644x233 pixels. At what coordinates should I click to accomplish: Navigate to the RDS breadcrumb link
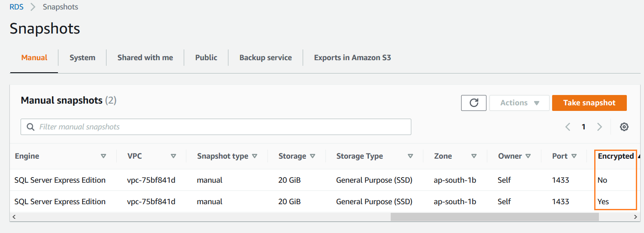17,7
